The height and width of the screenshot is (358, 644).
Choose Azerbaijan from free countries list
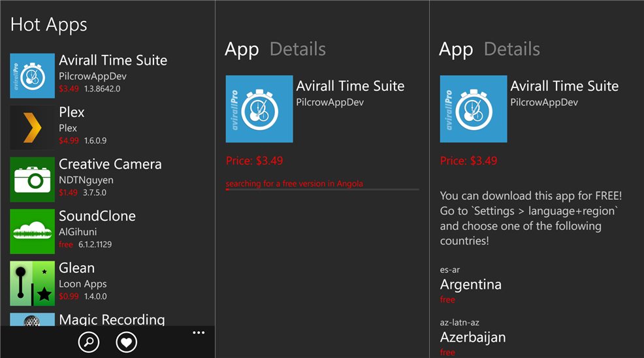[473, 338]
